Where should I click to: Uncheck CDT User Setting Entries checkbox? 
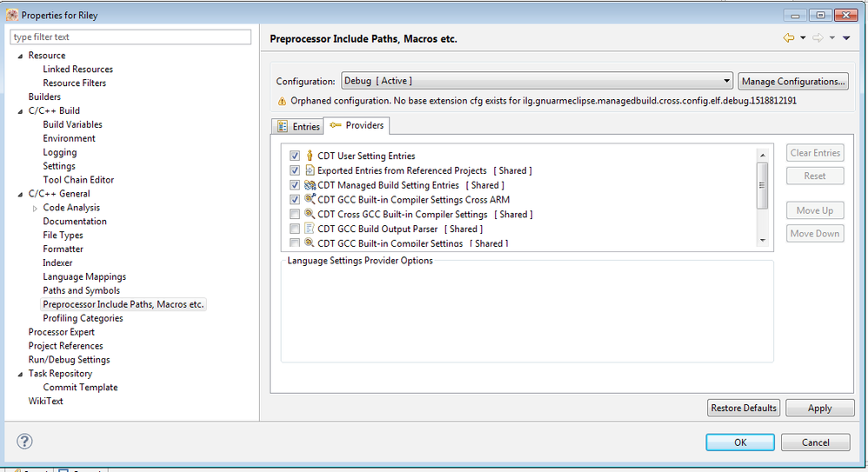click(x=295, y=156)
